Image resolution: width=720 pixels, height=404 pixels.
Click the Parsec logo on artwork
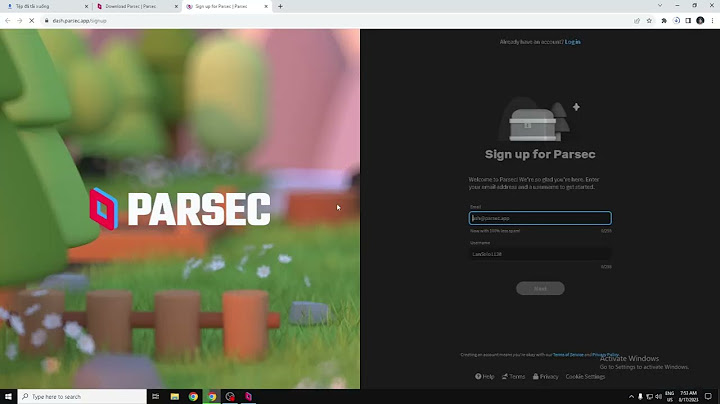tap(180, 209)
